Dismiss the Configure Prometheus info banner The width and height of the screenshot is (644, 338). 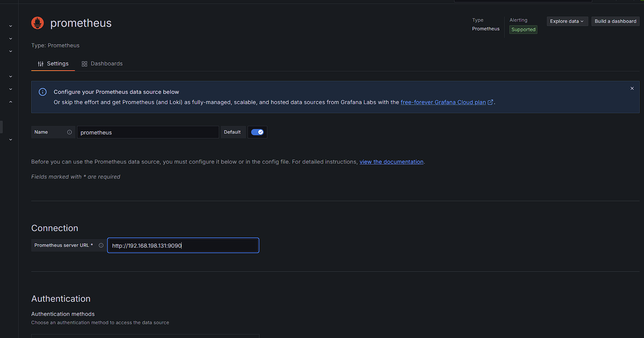click(632, 88)
